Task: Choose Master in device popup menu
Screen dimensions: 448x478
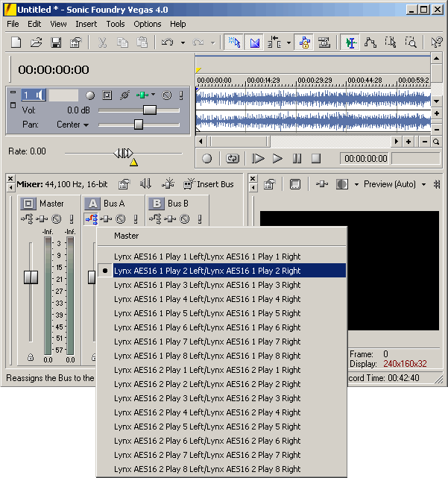Action: (x=222, y=236)
